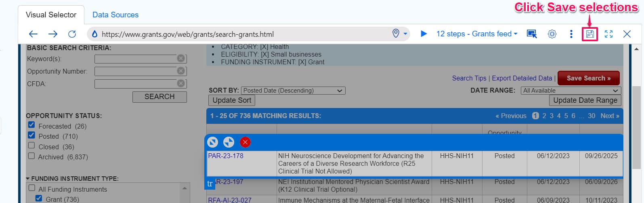Reload the page with refresh icon
The height and width of the screenshot is (203, 644).
pyautogui.click(x=72, y=34)
